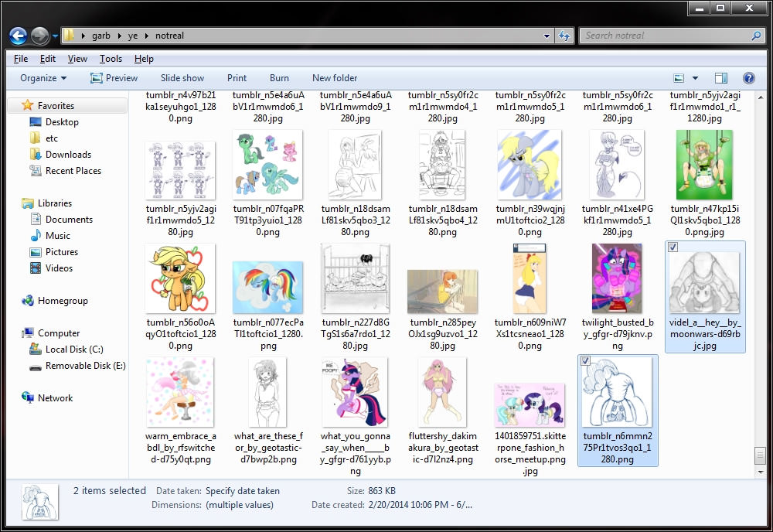
Task: Select Network in navigation pane
Action: [55, 398]
